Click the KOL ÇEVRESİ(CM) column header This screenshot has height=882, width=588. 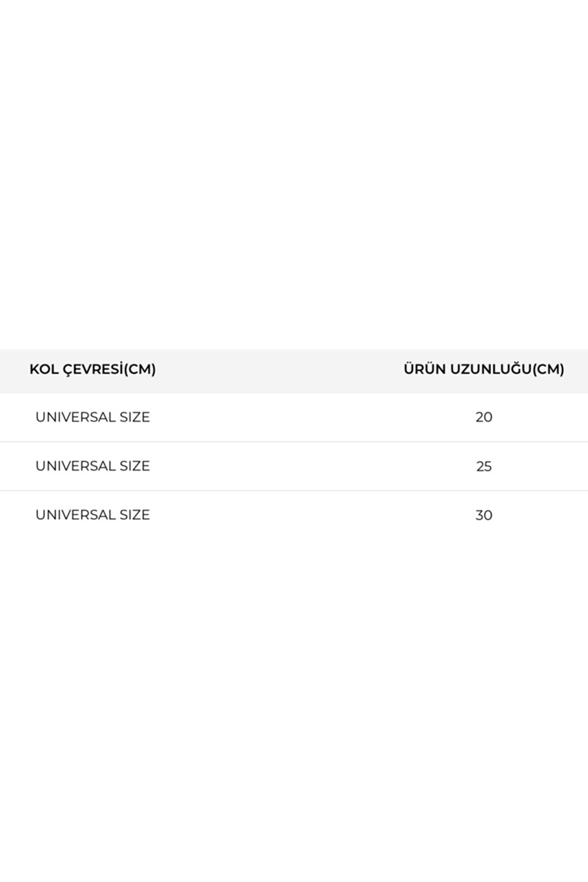[x=93, y=370]
